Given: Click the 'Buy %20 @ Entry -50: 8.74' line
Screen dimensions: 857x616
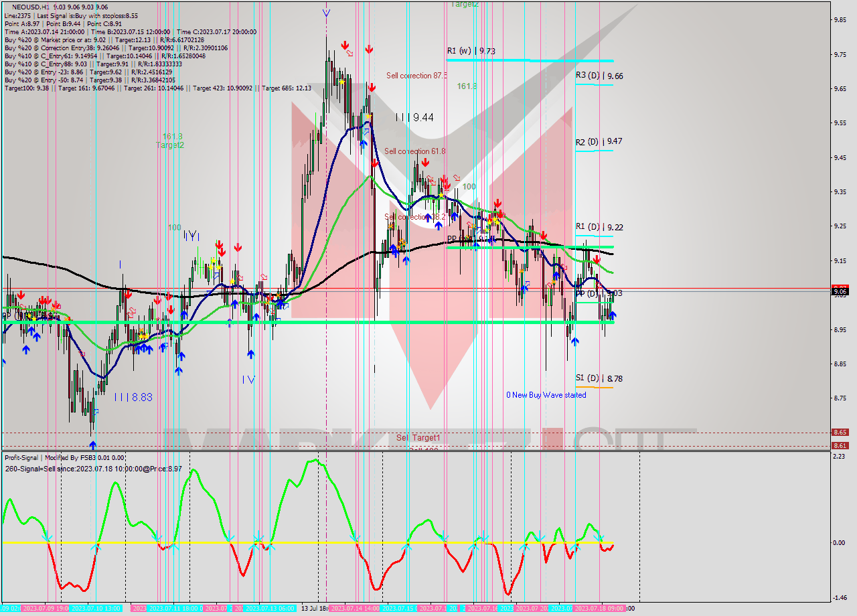Looking at the screenshot, I should [90, 80].
